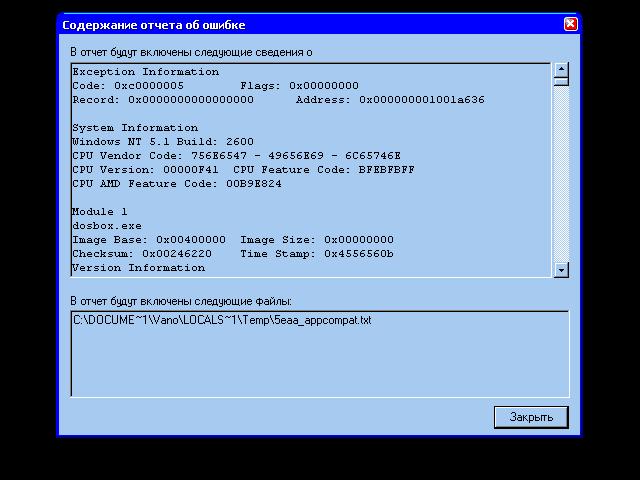
Task: Click the 'Time Stamp: 0x4556560b' text
Action: point(317,254)
